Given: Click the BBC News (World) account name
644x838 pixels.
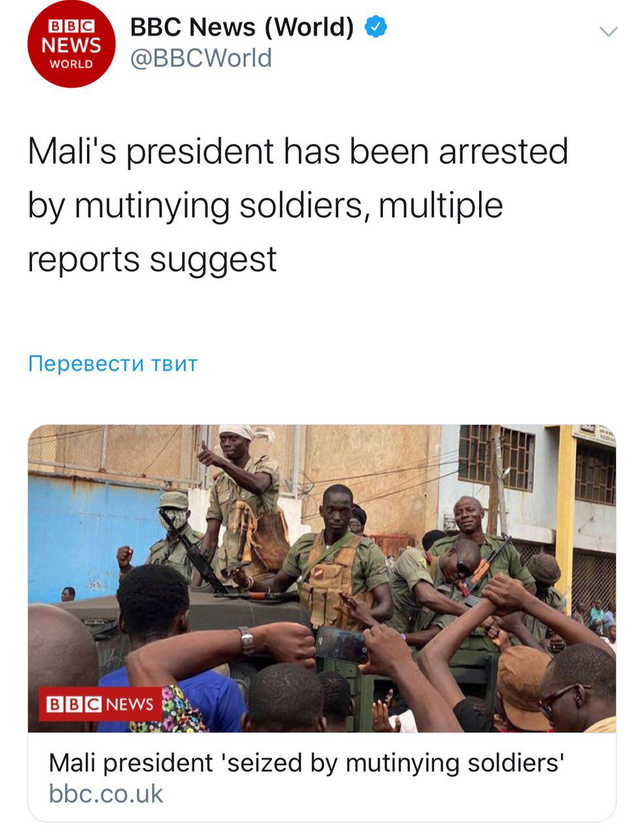Looking at the screenshot, I should tap(242, 27).
